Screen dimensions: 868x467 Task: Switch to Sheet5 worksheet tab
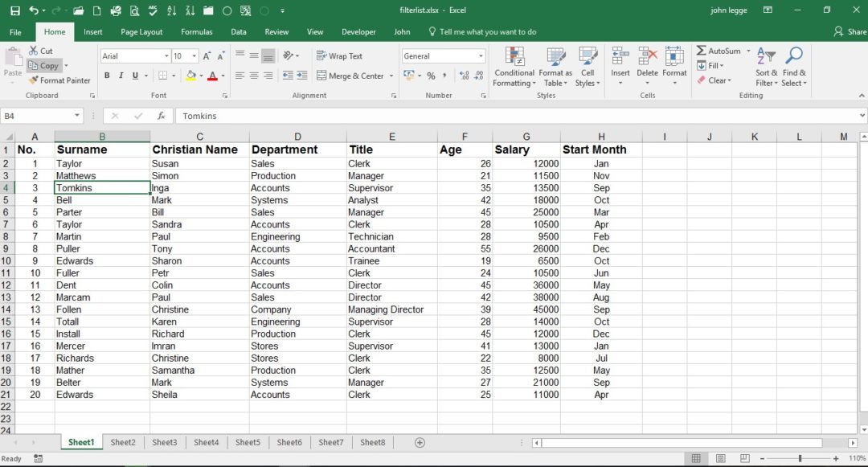248,443
